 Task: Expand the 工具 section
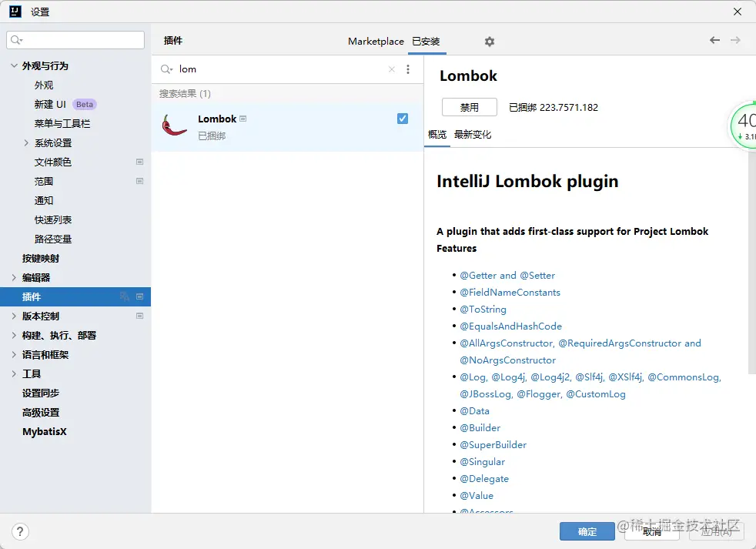pyautogui.click(x=14, y=374)
